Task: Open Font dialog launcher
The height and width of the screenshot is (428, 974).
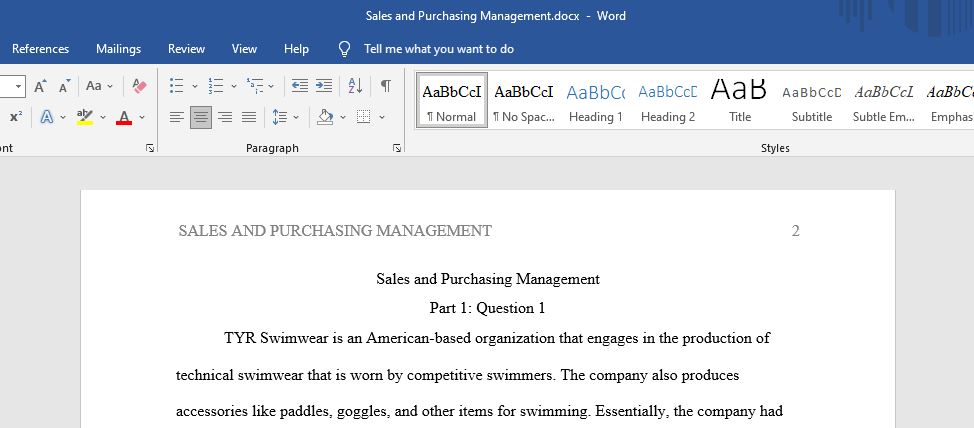Action: pos(150,148)
